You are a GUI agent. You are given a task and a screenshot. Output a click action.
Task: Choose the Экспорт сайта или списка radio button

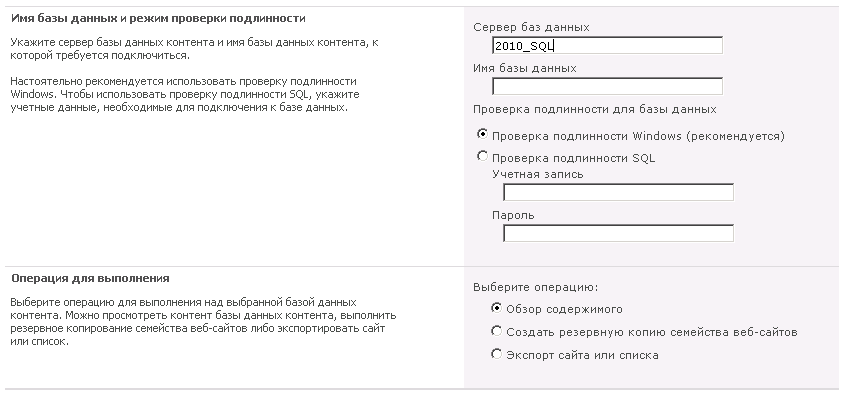[x=496, y=354]
